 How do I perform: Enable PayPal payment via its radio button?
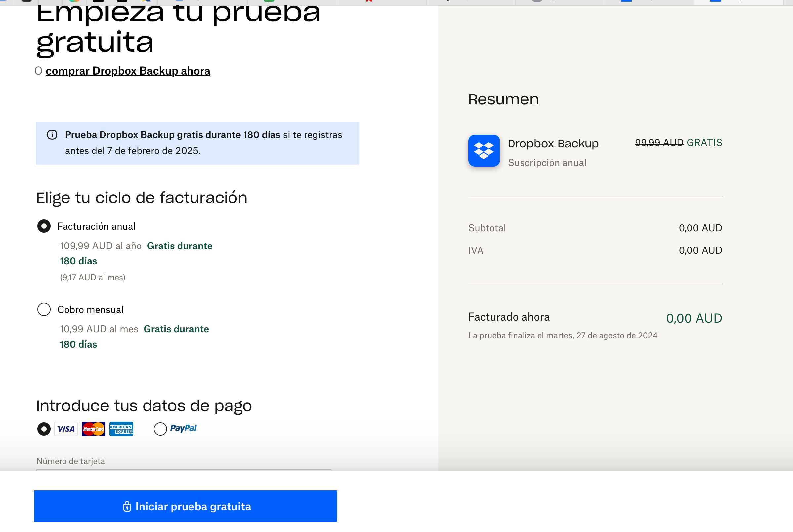click(x=160, y=429)
